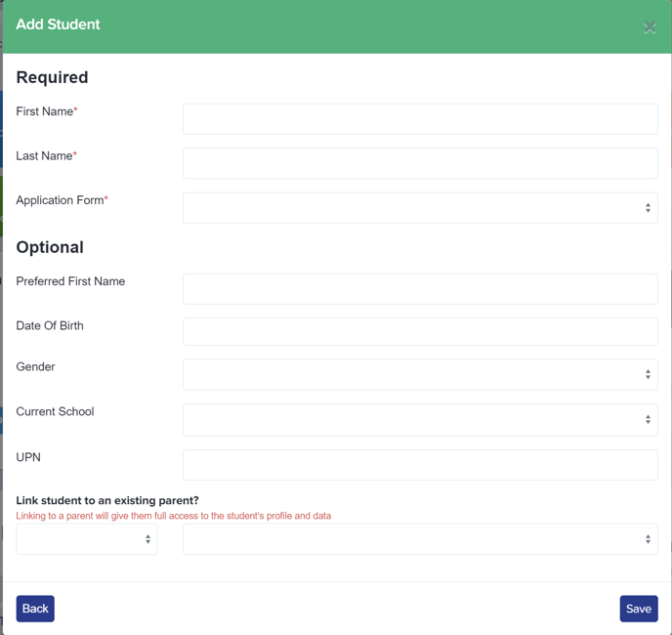The image size is (672, 635).
Task: Click the First Name input field
Action: (x=420, y=119)
